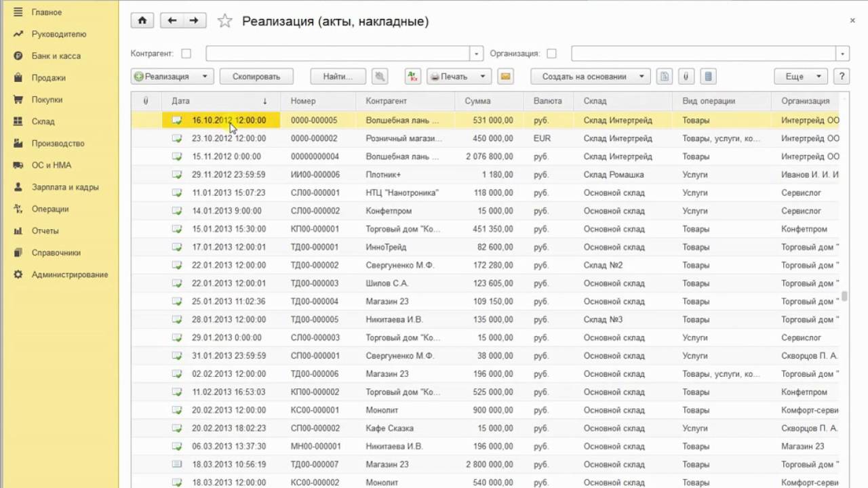Expand the Организация filter dropdown
The width and height of the screenshot is (868, 488).
coord(843,54)
